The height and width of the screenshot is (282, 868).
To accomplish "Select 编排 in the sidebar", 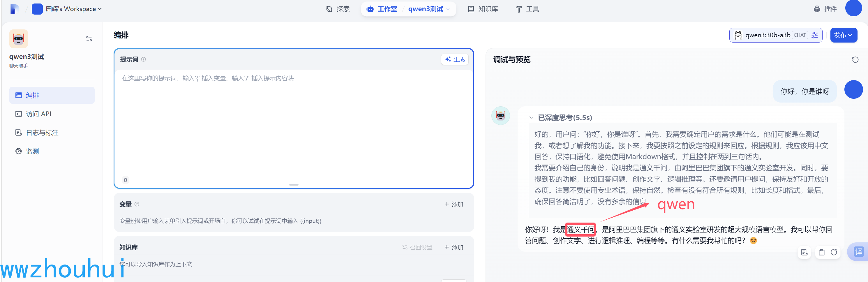I will click(52, 95).
